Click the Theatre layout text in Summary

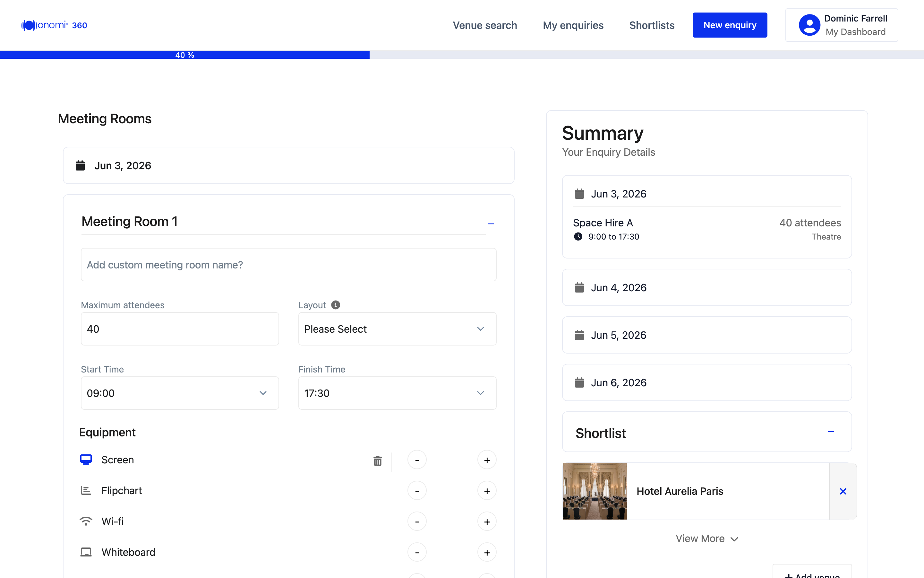[826, 237]
